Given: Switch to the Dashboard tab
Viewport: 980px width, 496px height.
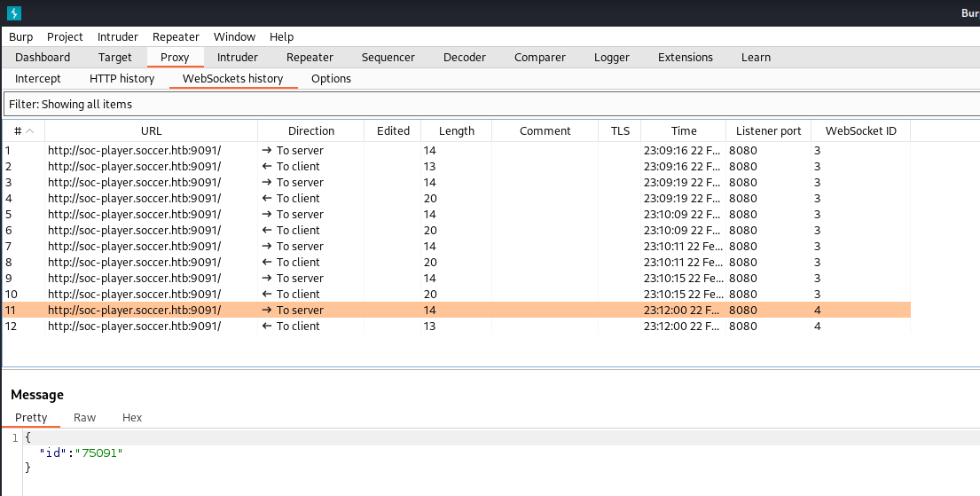Looking at the screenshot, I should pyautogui.click(x=43, y=58).
